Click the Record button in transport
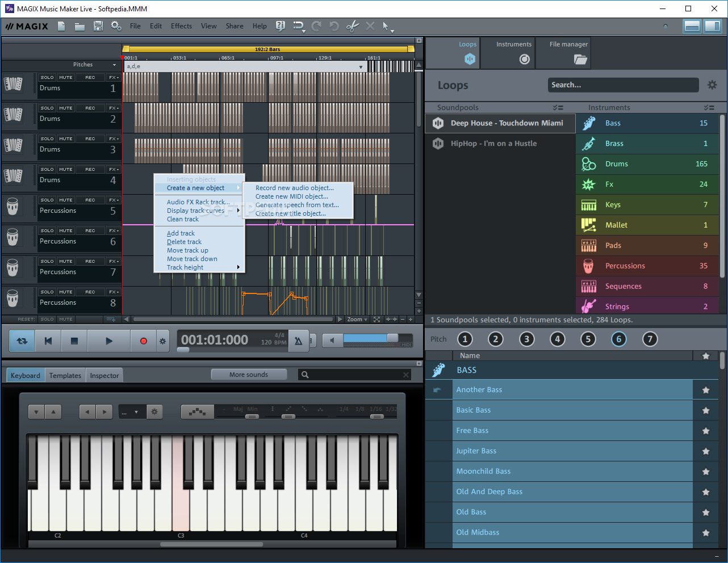This screenshot has height=563, width=728. point(143,341)
